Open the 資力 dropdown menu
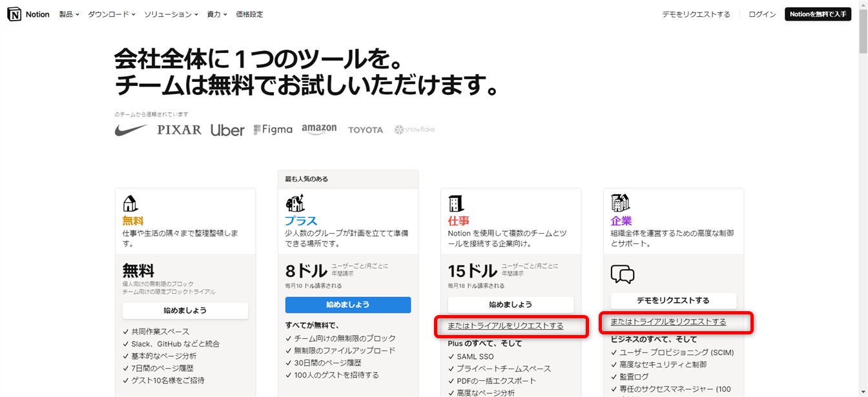Image resolution: width=868 pixels, height=397 pixels. (216, 14)
